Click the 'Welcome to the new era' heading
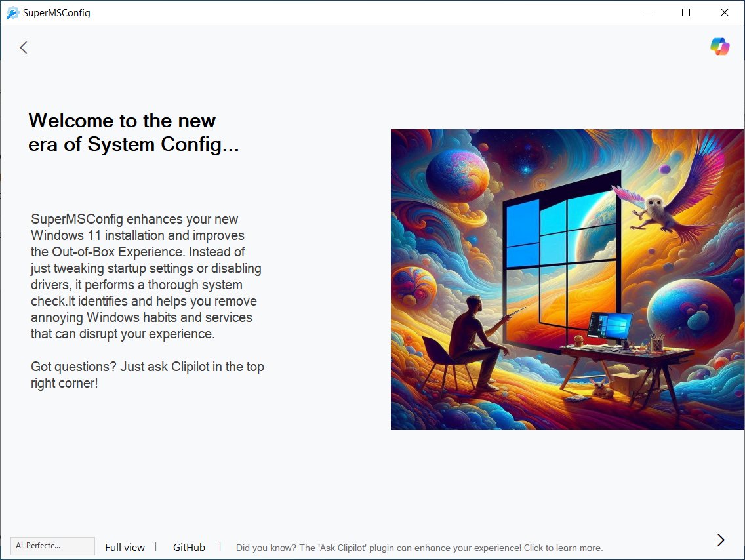Viewport: 745px width, 560px height. pos(134,132)
